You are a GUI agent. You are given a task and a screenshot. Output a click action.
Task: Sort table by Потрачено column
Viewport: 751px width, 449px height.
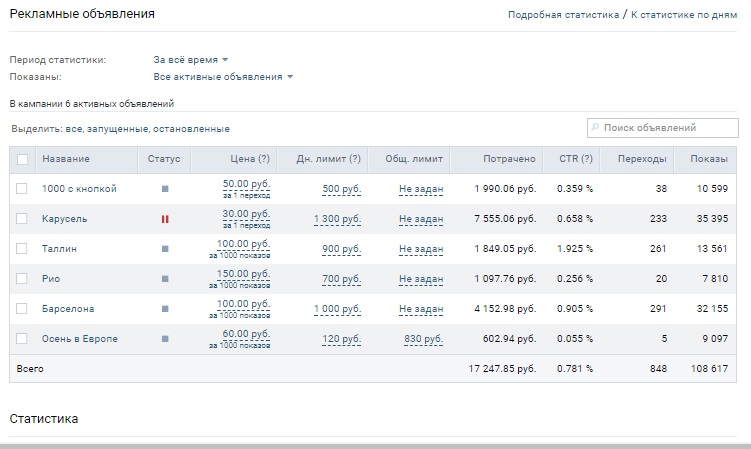509,159
